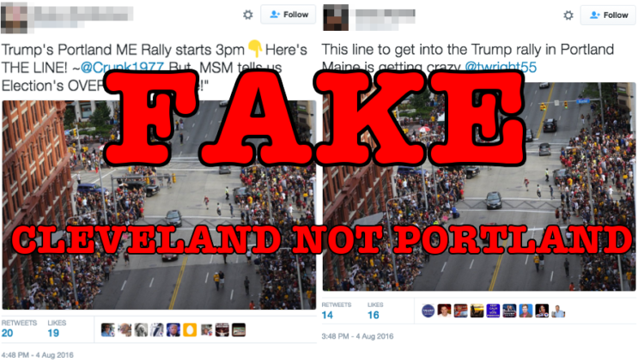Image resolution: width=644 pixels, height=362 pixels.
Task: View the left tweet's 20 retweets
Action: coord(19,329)
